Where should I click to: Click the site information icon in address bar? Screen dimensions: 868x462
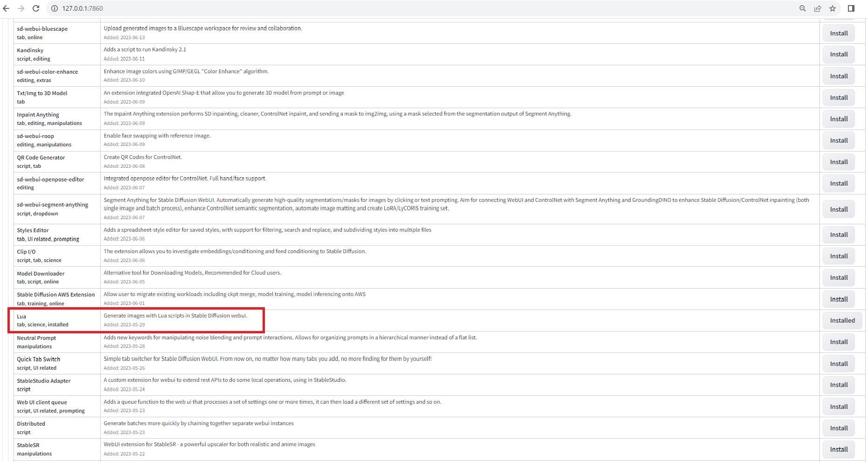coord(54,8)
